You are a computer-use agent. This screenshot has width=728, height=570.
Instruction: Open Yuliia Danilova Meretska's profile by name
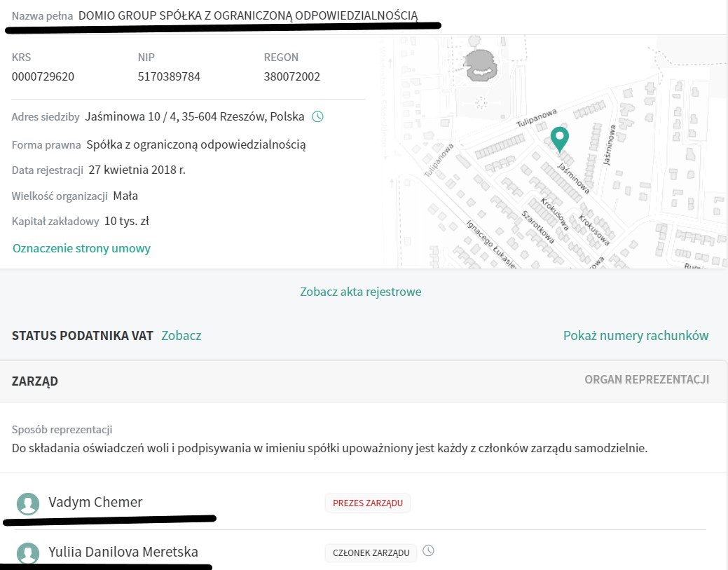pyautogui.click(x=123, y=552)
